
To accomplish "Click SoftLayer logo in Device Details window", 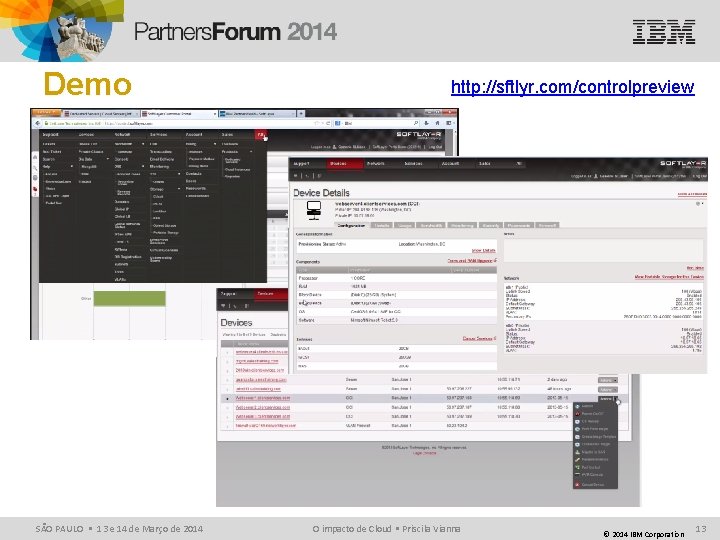I will tap(683, 163).
